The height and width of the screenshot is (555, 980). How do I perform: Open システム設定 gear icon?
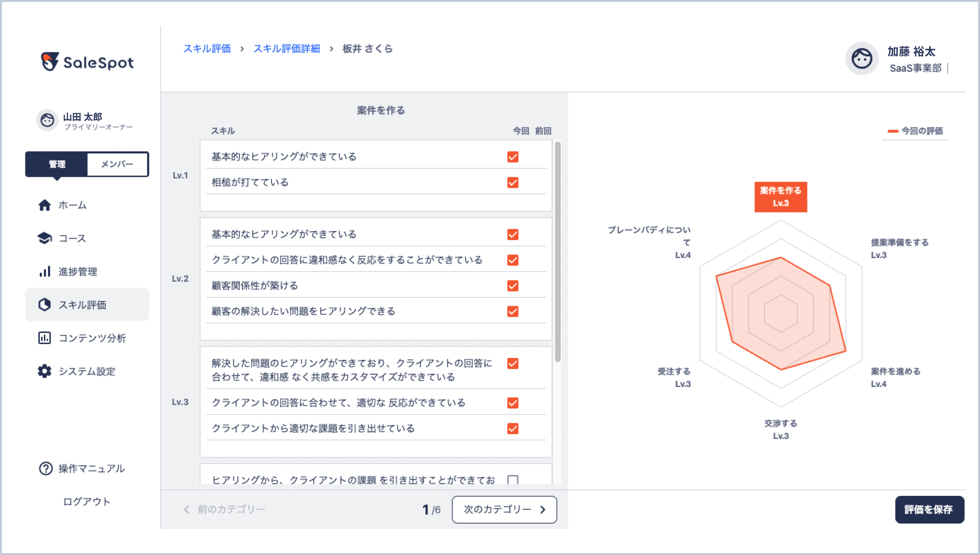coord(44,371)
